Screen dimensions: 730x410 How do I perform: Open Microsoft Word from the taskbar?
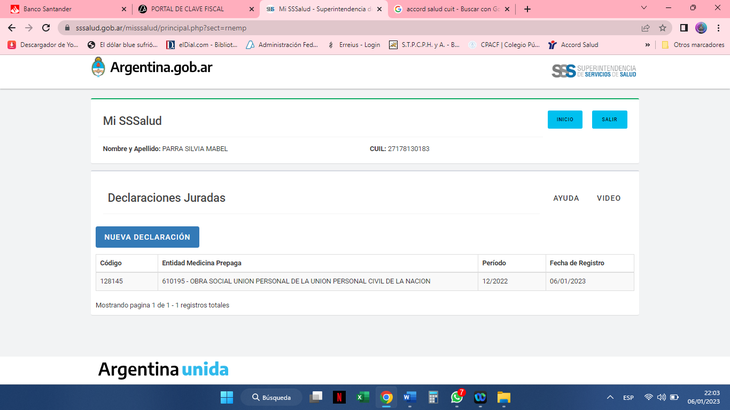[409, 397]
